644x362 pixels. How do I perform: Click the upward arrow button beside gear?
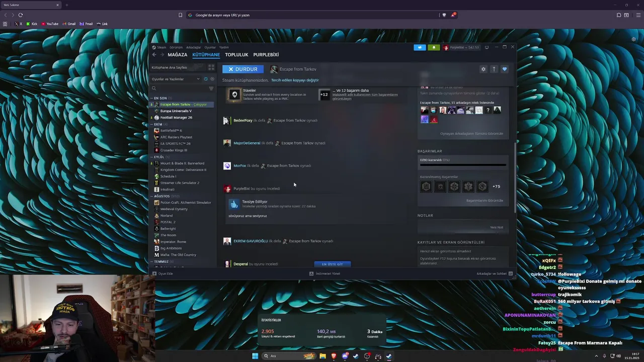[494, 69]
